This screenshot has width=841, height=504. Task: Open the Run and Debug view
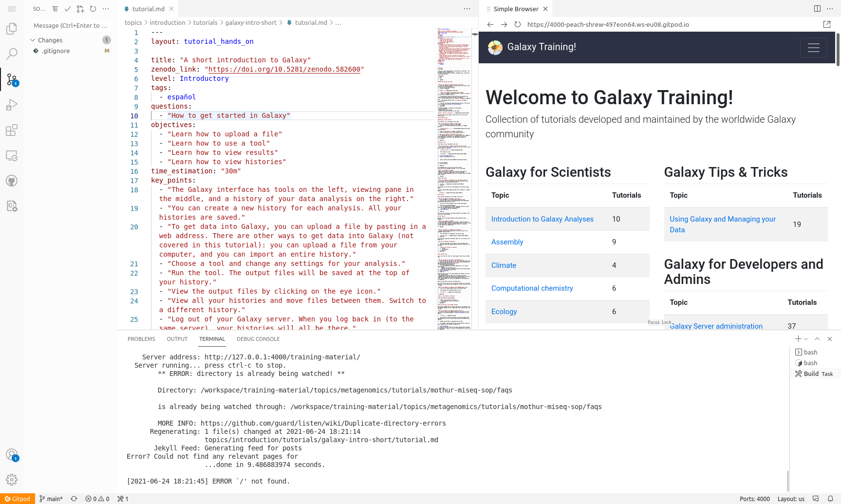[12, 105]
